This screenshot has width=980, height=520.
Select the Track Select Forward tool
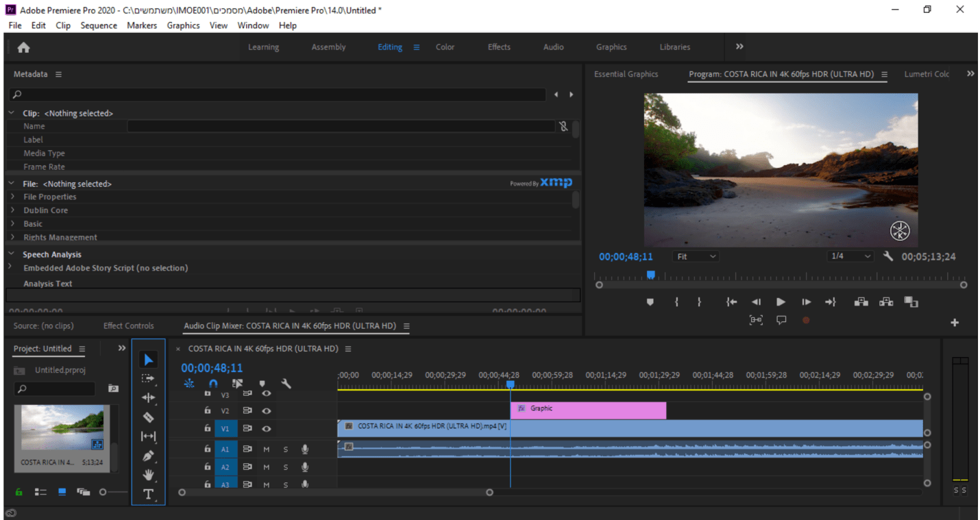pos(148,378)
